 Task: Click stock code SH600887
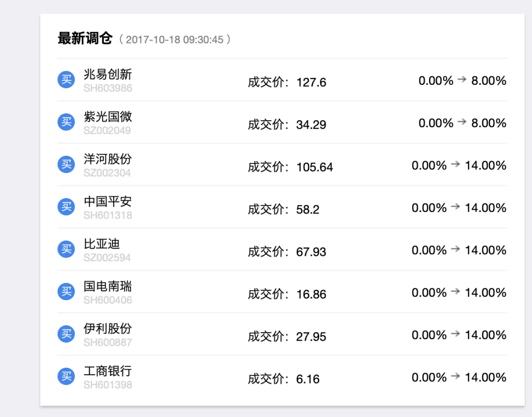[107, 343]
